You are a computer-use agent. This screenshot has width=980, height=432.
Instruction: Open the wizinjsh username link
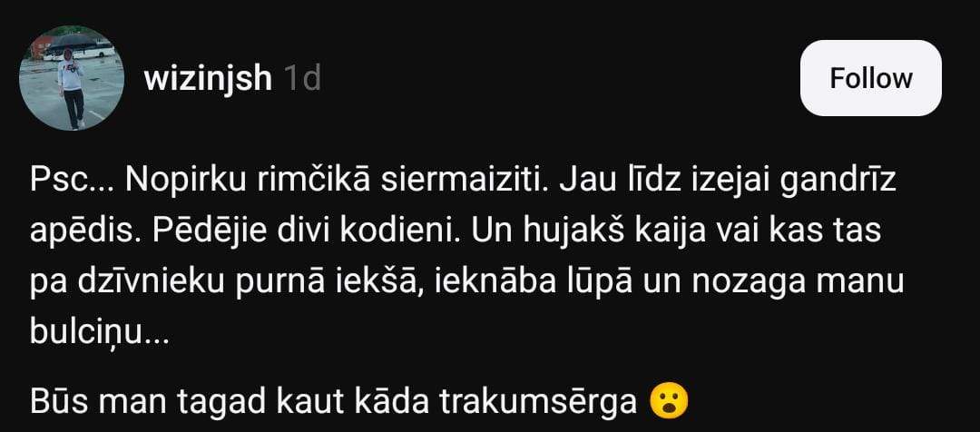pos(208,79)
